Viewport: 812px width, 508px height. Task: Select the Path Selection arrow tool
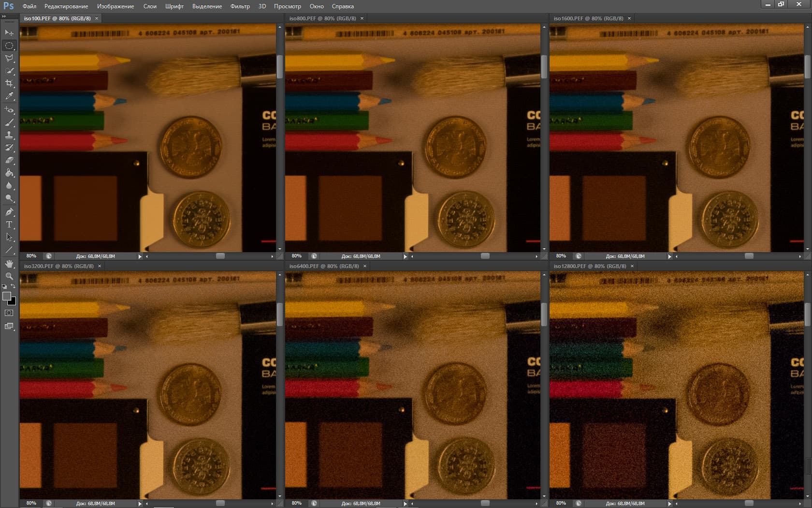[x=9, y=237]
